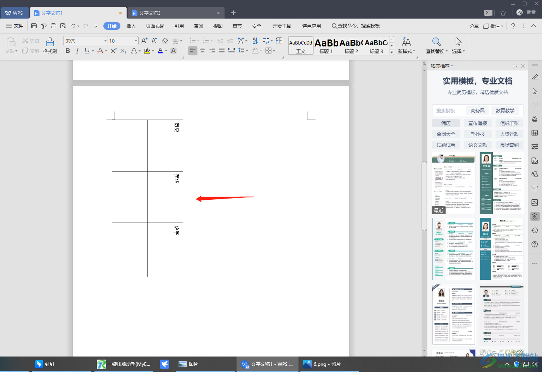Switch to the second document tab

(x=176, y=13)
